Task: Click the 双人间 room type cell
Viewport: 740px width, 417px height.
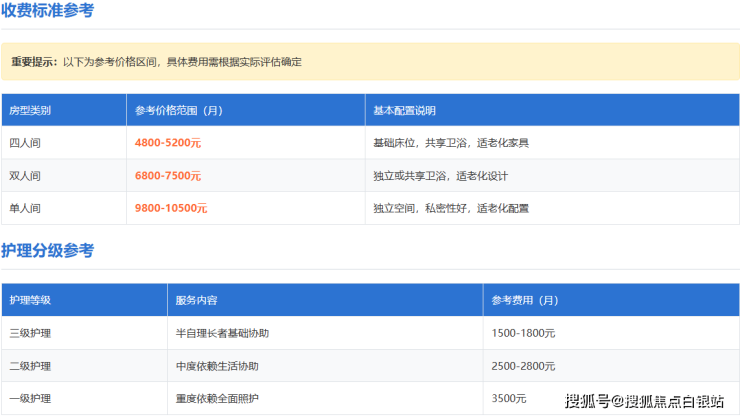Action: coord(25,176)
